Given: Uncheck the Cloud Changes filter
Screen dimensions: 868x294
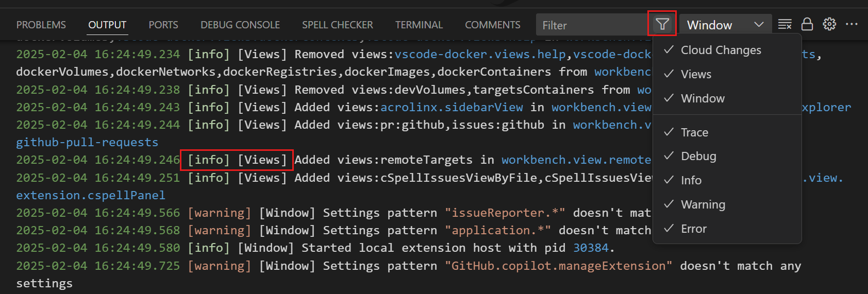Looking at the screenshot, I should 721,50.
